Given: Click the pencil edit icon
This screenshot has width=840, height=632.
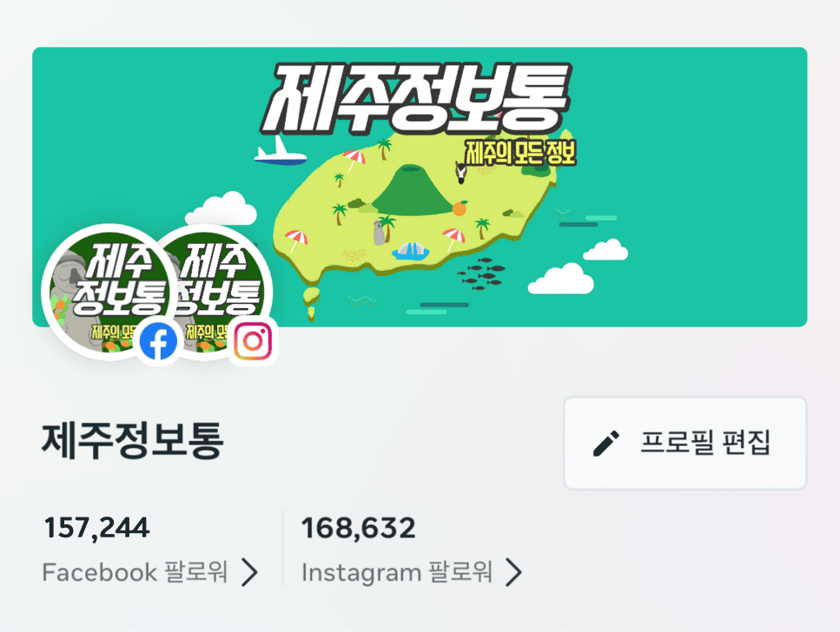Looking at the screenshot, I should (x=606, y=444).
